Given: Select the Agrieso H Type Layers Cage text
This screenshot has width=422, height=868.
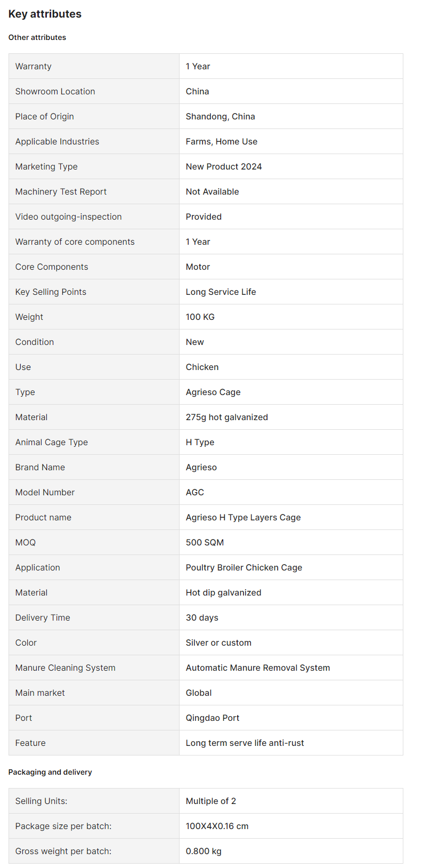Looking at the screenshot, I should [244, 517].
